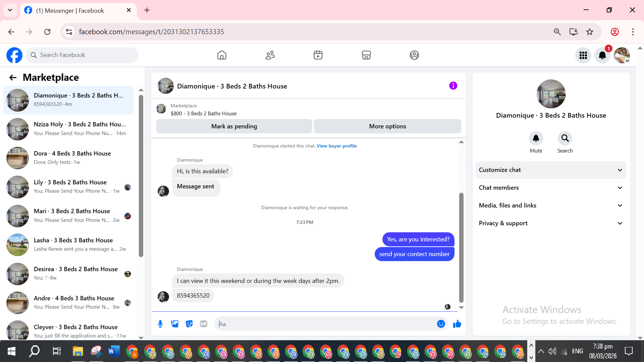Attach a photo using image icon
The image size is (644, 362).
tap(175, 324)
